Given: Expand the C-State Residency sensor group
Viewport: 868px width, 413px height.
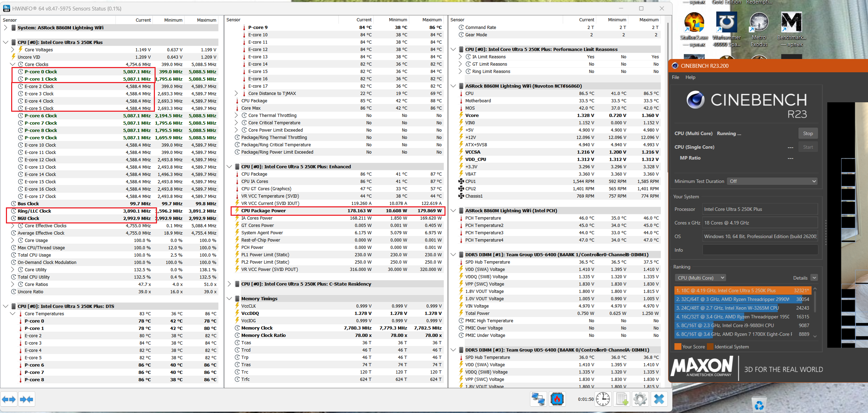Looking at the screenshot, I should point(230,284).
